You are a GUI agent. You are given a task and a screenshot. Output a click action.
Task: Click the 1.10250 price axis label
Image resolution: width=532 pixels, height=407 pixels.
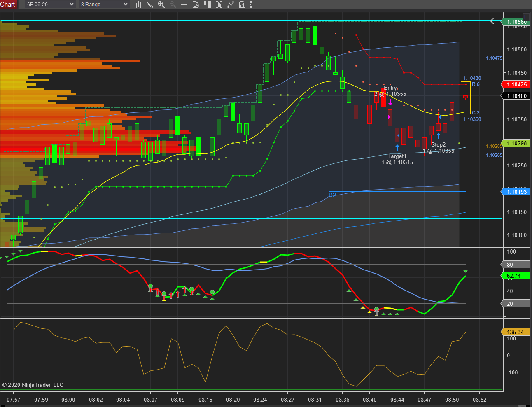(517, 166)
